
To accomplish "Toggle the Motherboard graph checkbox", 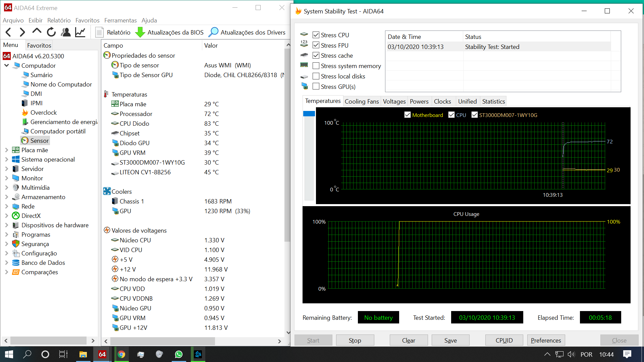I will pos(408,115).
